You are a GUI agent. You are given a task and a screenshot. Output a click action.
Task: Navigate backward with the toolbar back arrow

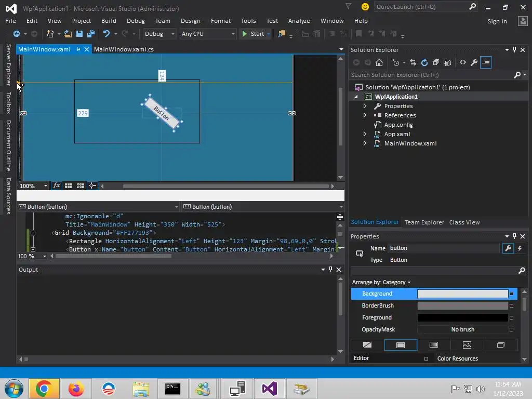click(16, 34)
